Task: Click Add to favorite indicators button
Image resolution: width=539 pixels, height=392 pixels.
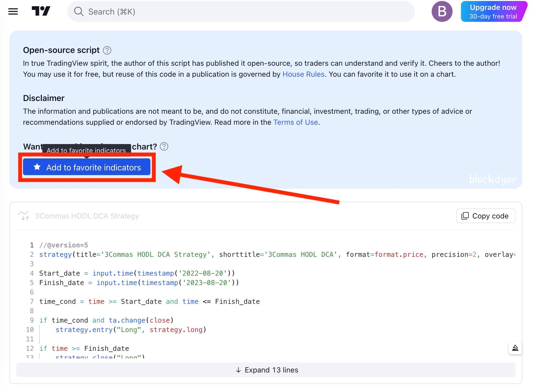Action: pyautogui.click(x=87, y=167)
